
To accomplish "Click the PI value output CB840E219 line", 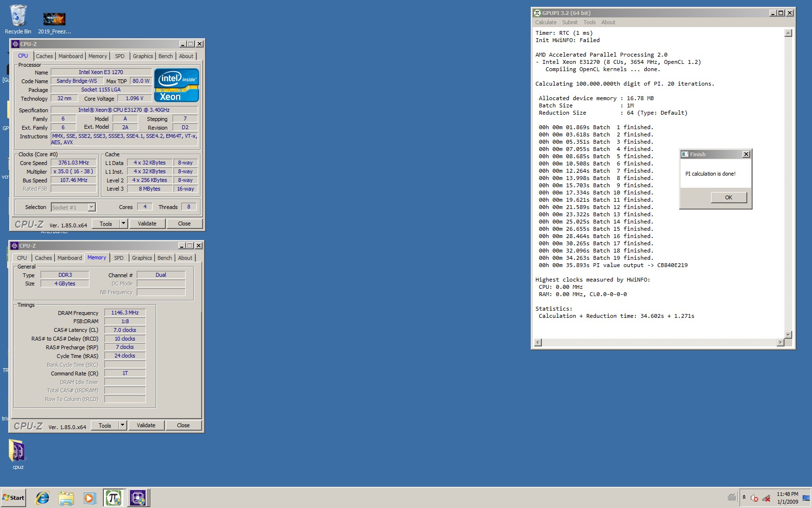I will pos(613,265).
